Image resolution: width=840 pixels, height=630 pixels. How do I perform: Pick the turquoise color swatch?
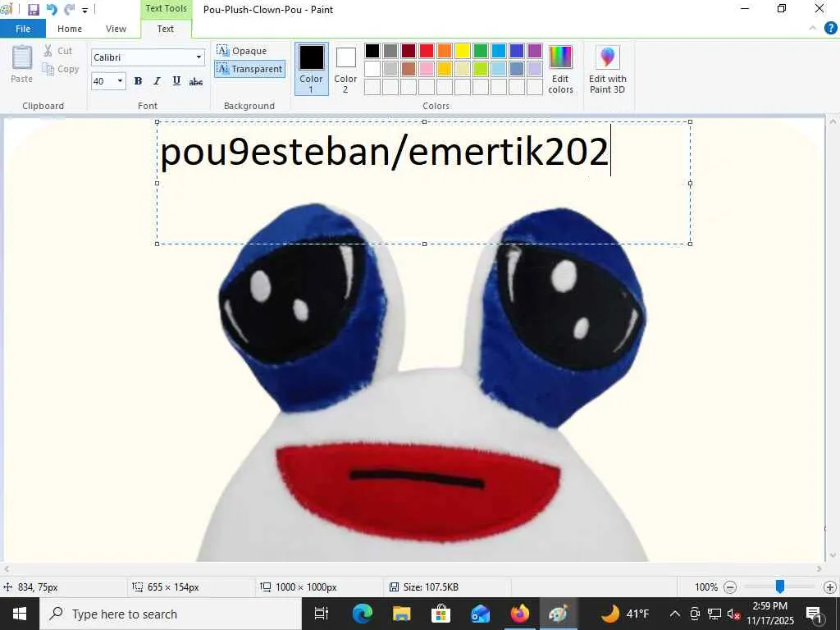[x=499, y=51]
